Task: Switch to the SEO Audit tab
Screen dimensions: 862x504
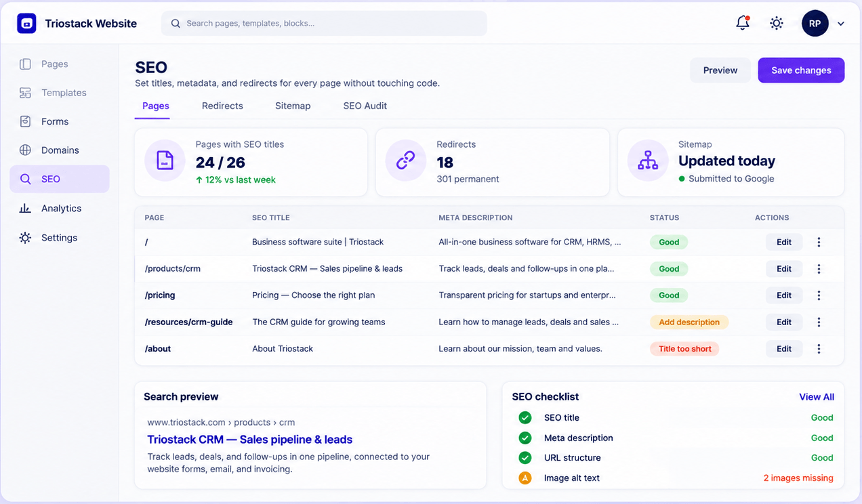Action: click(365, 106)
